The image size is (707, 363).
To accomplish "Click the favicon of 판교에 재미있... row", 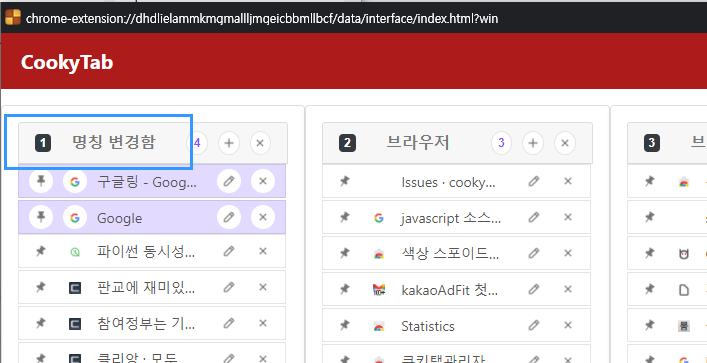I will click(x=75, y=288).
